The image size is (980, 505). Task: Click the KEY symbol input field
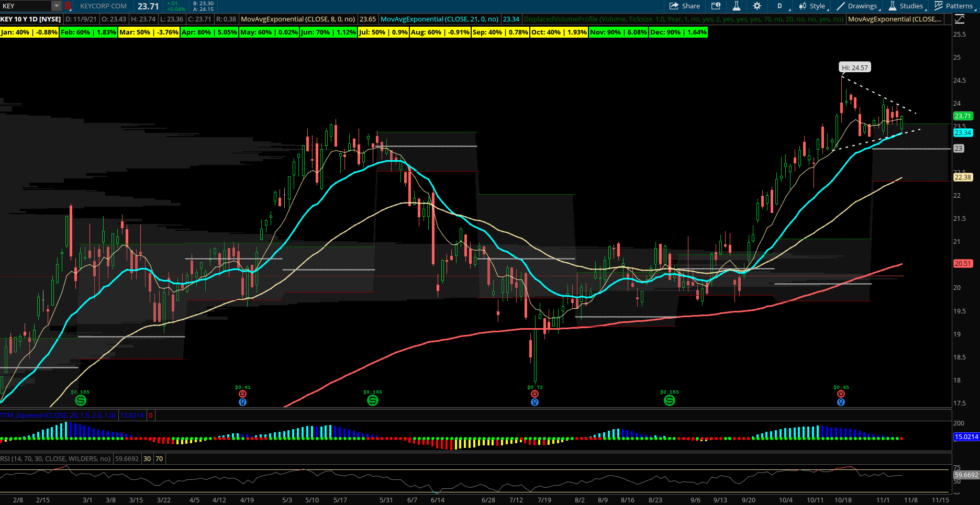coord(26,6)
